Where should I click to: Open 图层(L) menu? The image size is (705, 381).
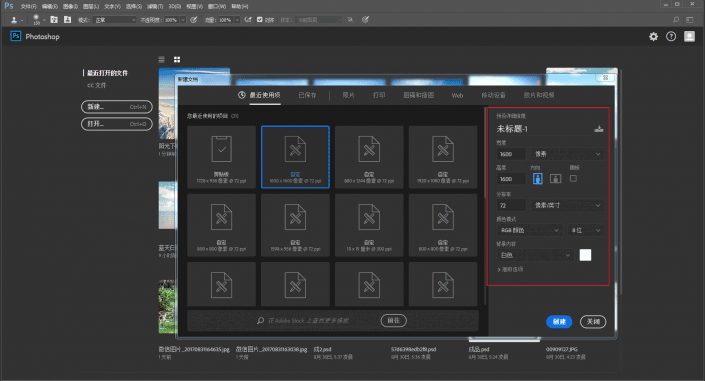[91, 7]
